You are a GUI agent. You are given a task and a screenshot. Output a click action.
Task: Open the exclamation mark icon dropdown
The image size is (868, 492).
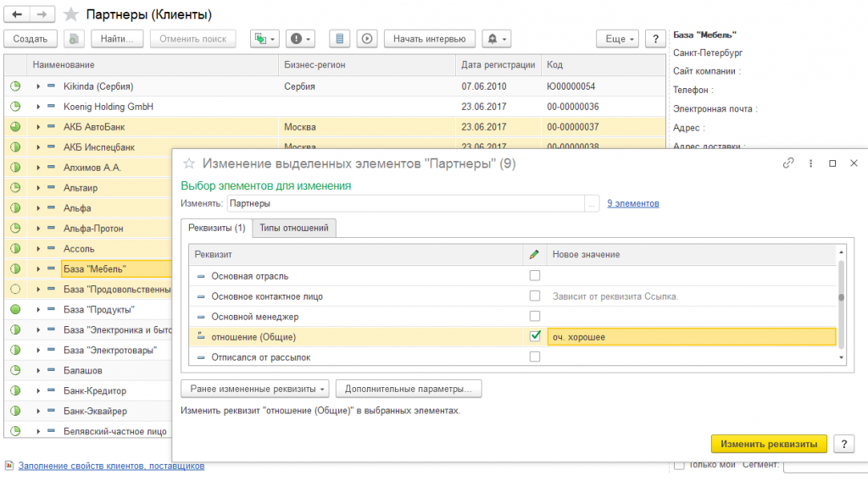(301, 39)
